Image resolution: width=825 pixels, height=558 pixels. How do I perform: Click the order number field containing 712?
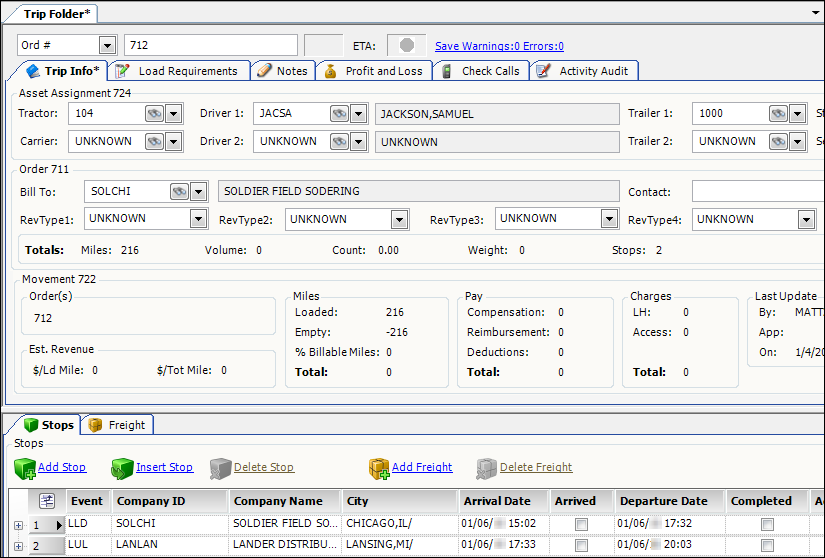tap(210, 46)
